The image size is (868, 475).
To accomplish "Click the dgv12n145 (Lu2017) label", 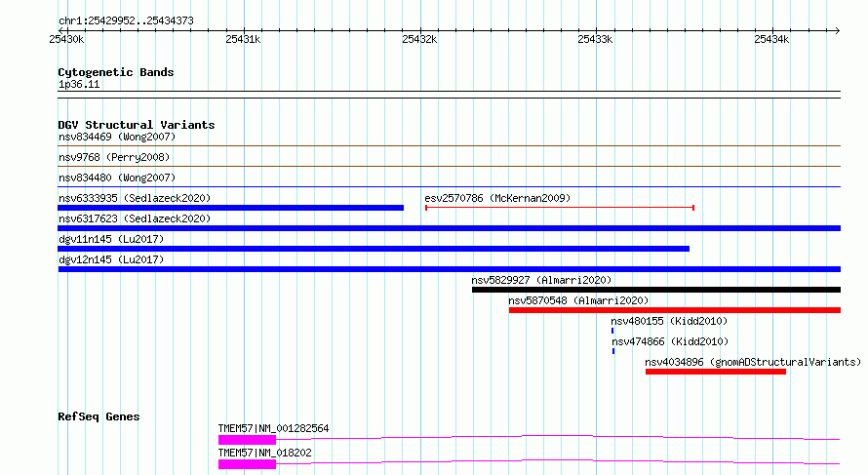I will point(111,259).
